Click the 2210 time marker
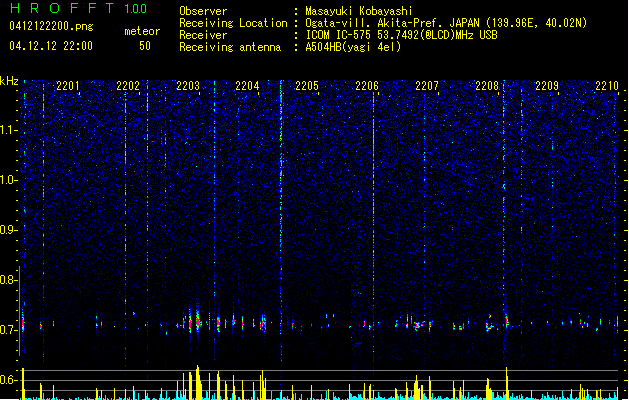This screenshot has width=629, height=400. pyautogui.click(x=607, y=86)
